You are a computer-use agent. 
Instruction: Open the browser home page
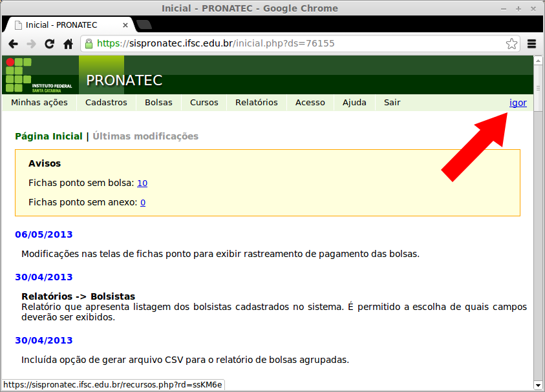(67, 43)
